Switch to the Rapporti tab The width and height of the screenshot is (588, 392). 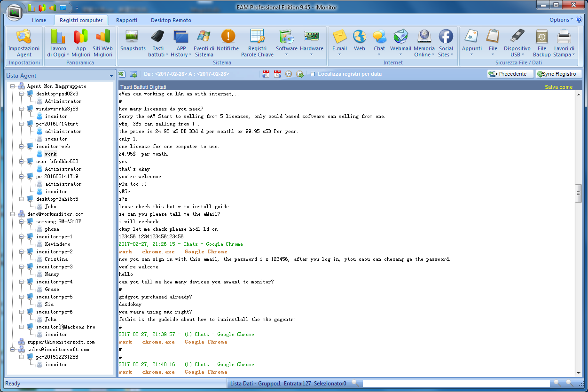click(x=126, y=20)
